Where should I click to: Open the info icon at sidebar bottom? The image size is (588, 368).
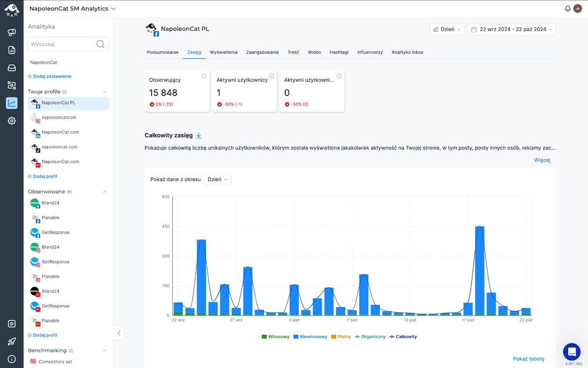(12, 359)
